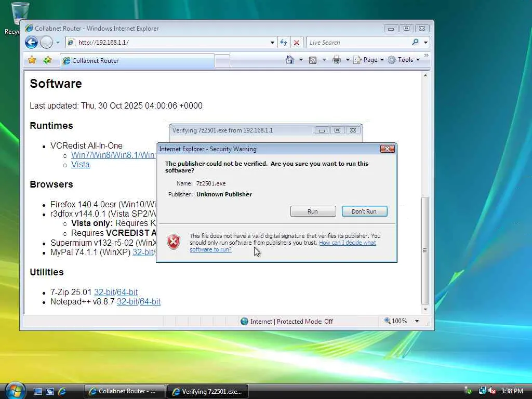Go back with the IE Back arrow
Viewport: 532px width, 399px height.
(x=31, y=43)
